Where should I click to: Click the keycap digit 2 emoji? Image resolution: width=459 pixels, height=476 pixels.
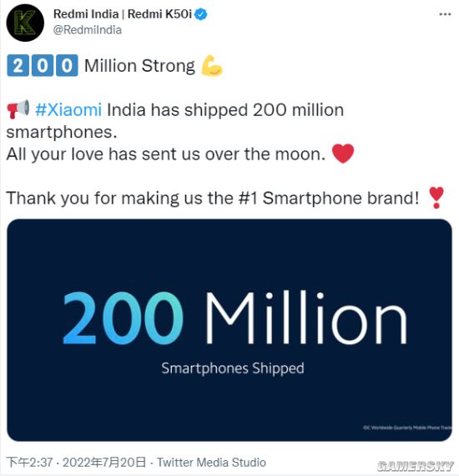(18, 65)
